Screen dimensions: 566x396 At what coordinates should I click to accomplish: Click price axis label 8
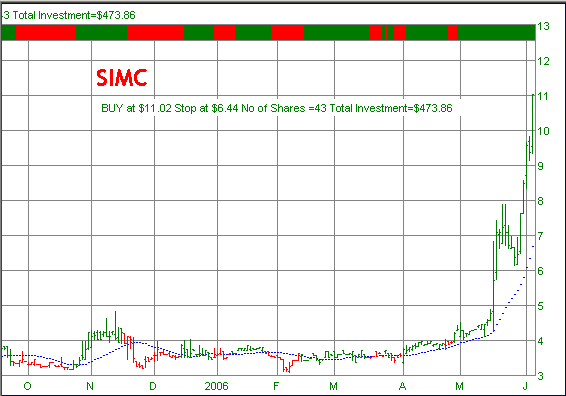pos(540,201)
